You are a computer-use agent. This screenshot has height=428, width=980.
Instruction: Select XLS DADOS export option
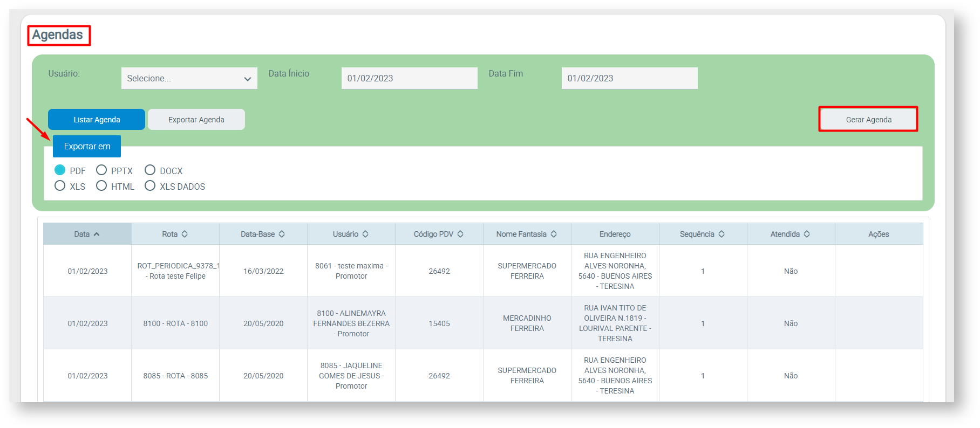[150, 186]
